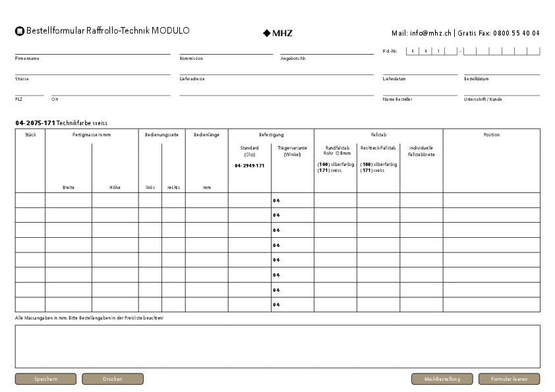Viewport: 555px width, 392px height.
Task: Click the Mail-Bestellung button
Action: [x=441, y=379]
